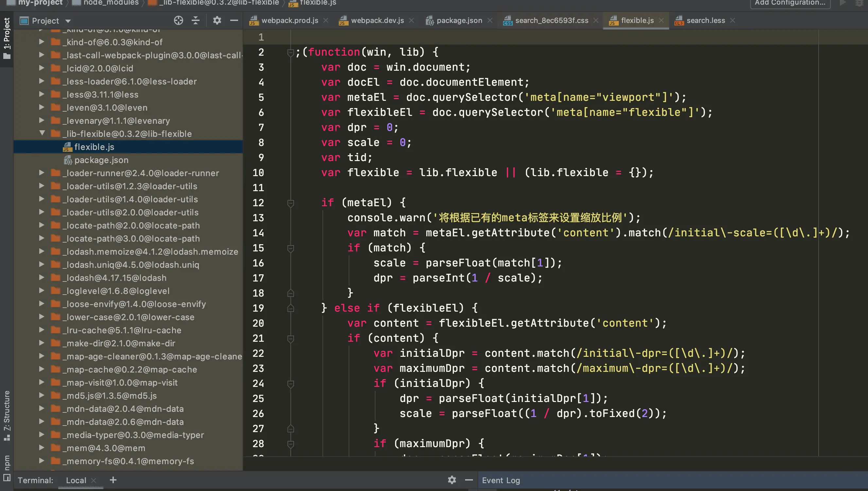Close the flexible.js editor tab
The width and height of the screenshot is (868, 491).
pyautogui.click(x=661, y=21)
